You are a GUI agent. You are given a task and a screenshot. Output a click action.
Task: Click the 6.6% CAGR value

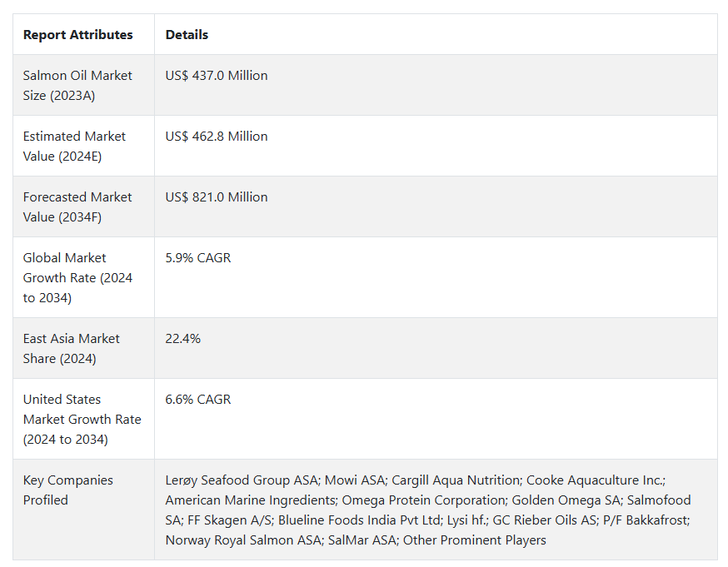[198, 400]
